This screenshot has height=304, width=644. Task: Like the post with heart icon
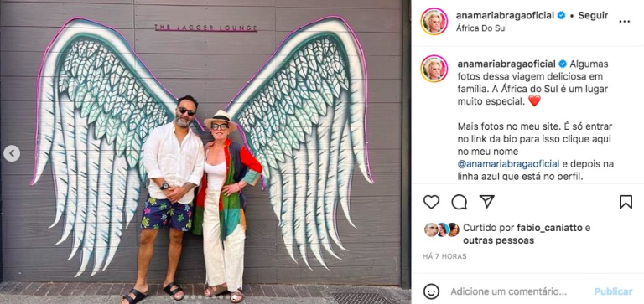coord(431,202)
